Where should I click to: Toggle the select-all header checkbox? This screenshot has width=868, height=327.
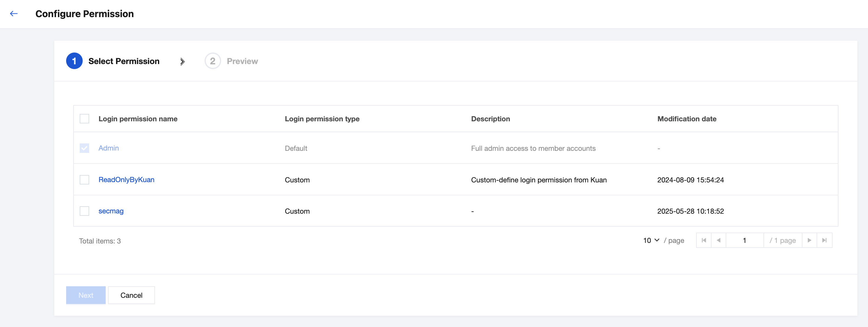click(84, 119)
